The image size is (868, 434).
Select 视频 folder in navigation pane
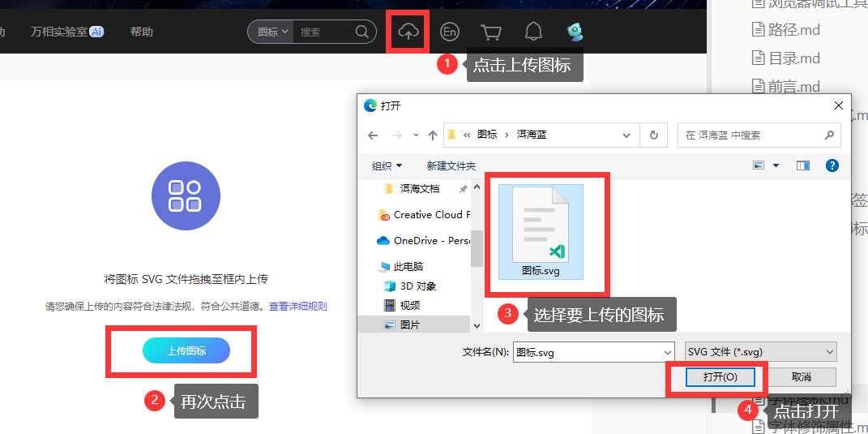click(402, 305)
